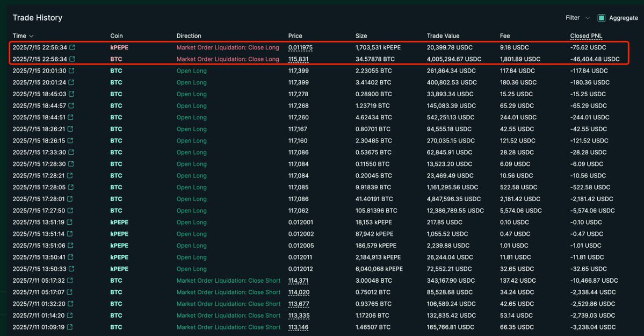
Task: Click the underlined price 113,677
Action: coord(299,304)
